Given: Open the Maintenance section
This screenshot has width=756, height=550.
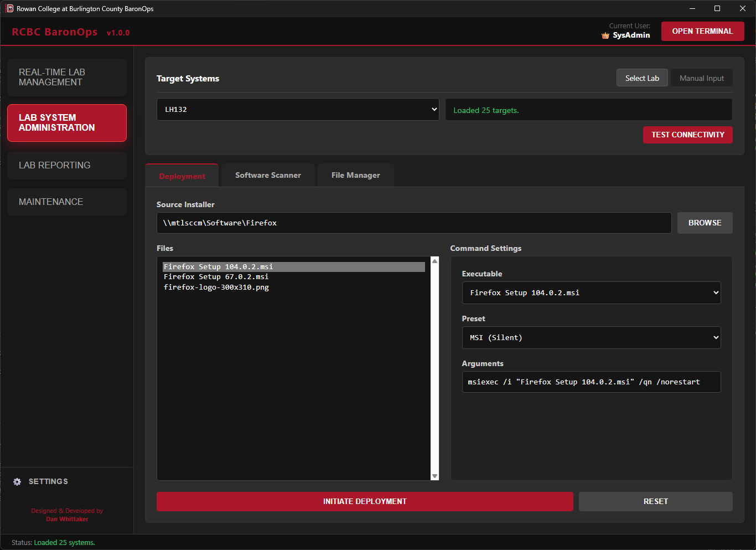Looking at the screenshot, I should [x=66, y=202].
